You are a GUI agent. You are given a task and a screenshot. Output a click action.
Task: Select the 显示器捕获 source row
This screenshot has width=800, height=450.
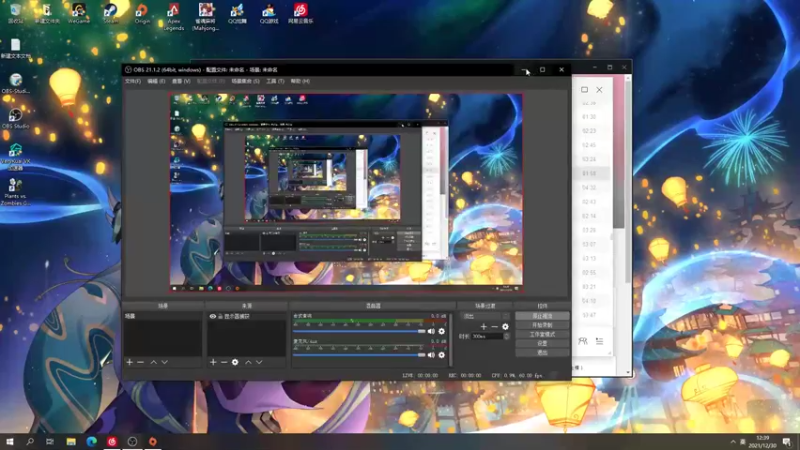(246, 316)
